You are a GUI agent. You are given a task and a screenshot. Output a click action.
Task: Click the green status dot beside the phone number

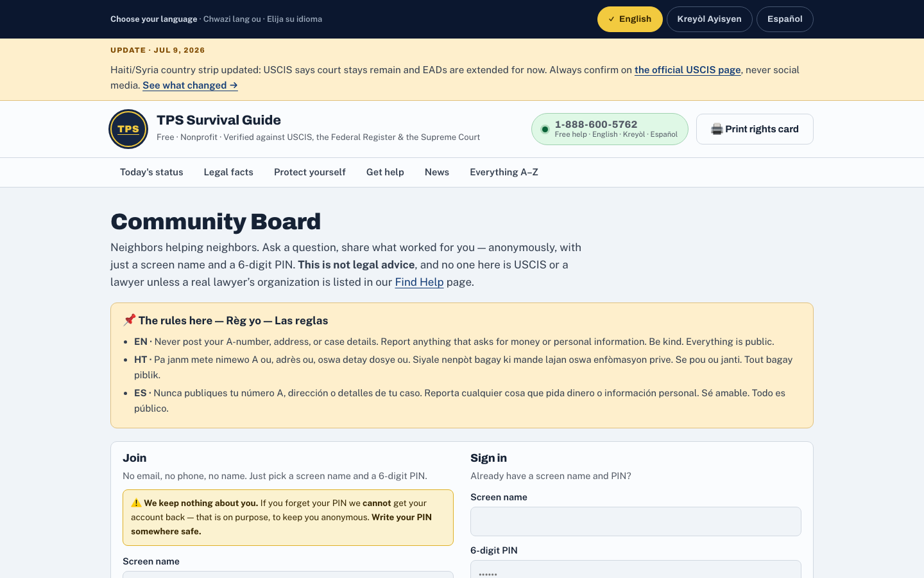point(545,129)
